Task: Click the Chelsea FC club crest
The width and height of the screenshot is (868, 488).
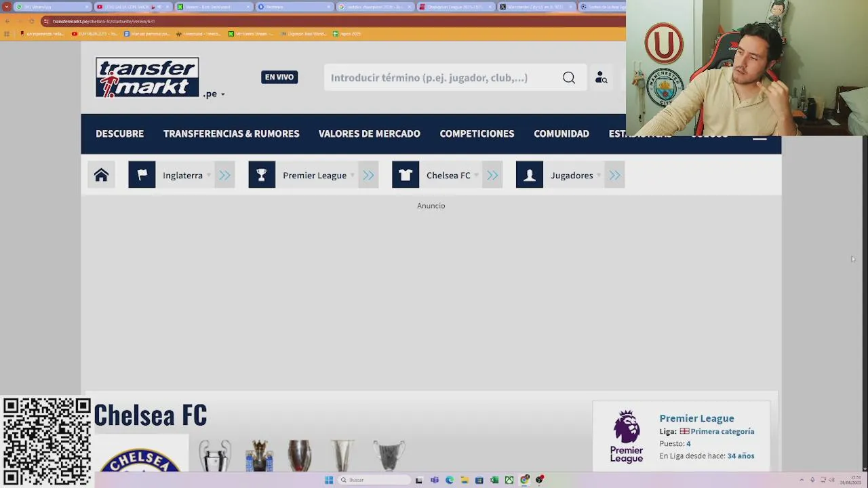Action: pos(140,458)
